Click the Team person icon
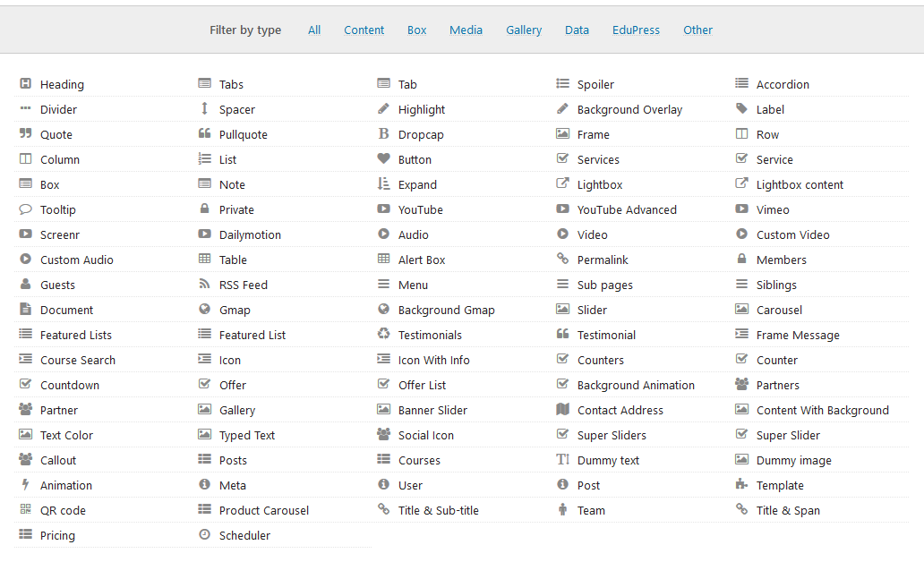Viewport: 924px width, 562px height. 563,509
